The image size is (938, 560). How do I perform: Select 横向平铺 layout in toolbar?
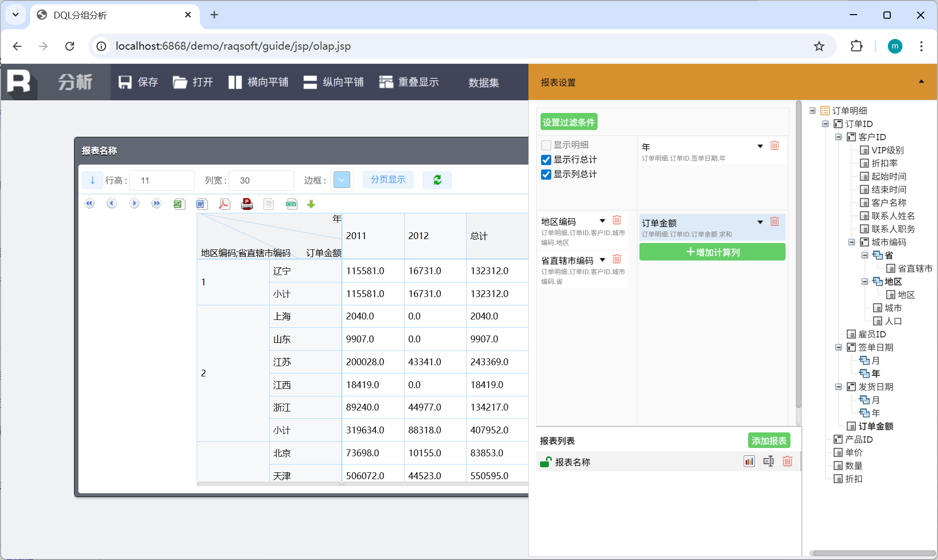coord(259,82)
